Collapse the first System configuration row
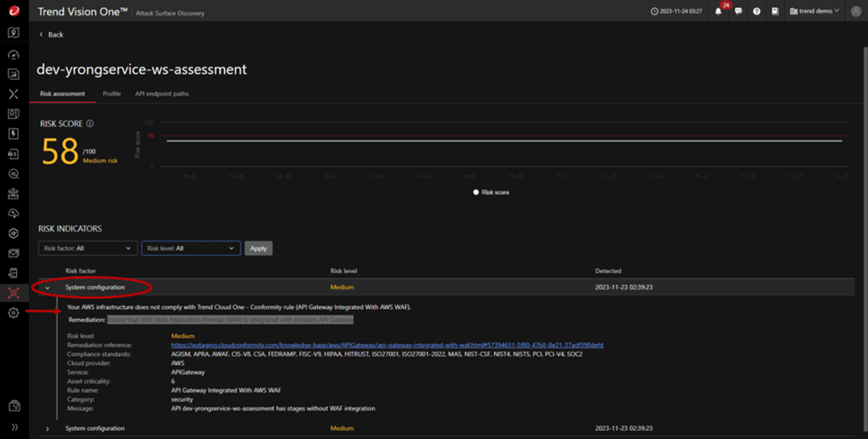 (47, 288)
